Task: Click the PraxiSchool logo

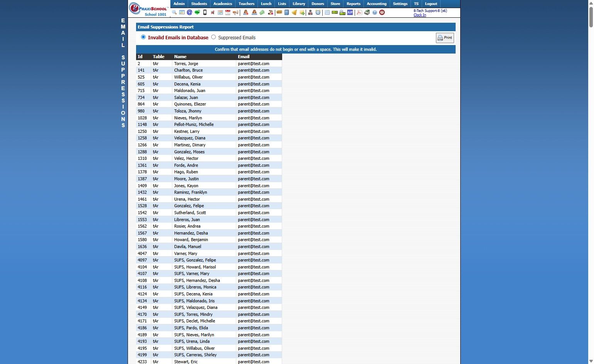Action: 148,8
